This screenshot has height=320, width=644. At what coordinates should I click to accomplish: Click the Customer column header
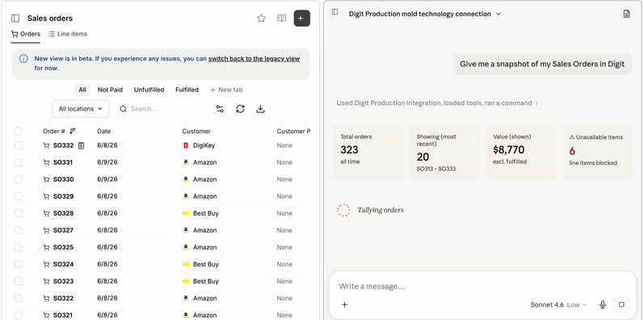[196, 132]
